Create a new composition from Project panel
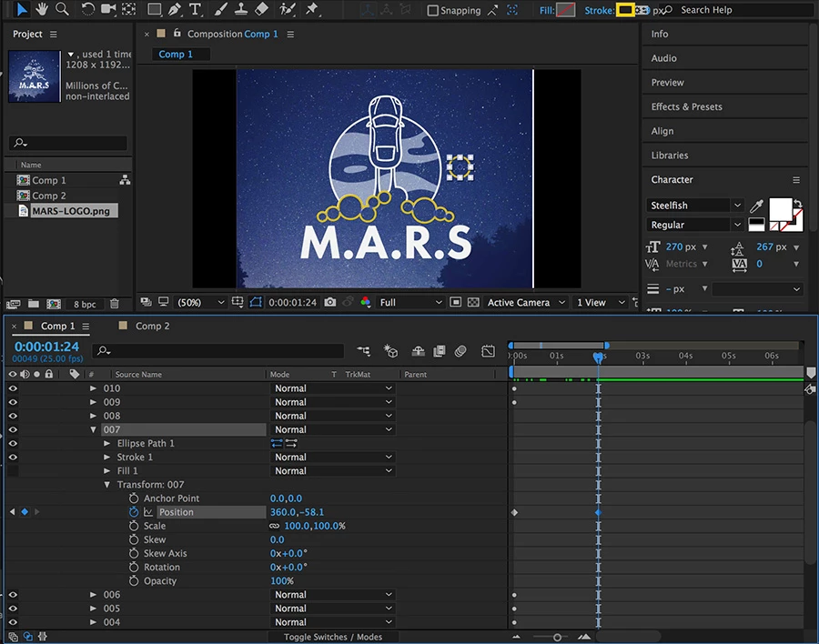This screenshot has height=644, width=819. (x=54, y=304)
